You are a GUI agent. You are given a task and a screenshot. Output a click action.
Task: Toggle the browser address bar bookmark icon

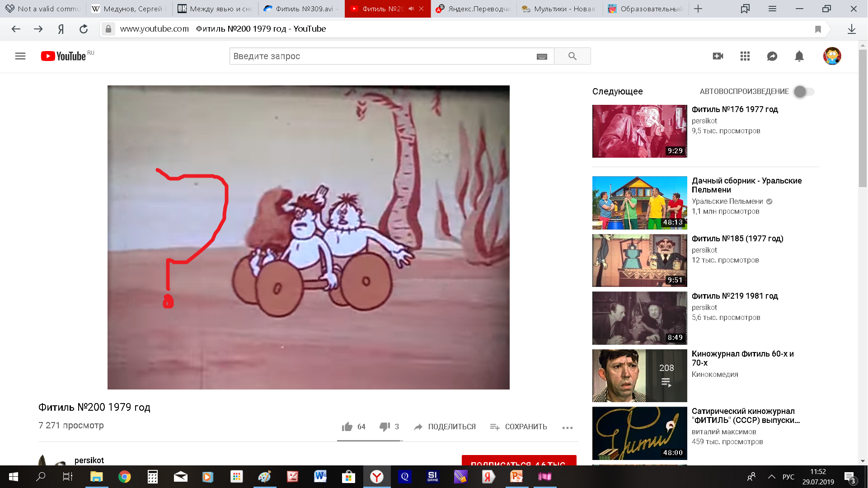[x=817, y=29]
